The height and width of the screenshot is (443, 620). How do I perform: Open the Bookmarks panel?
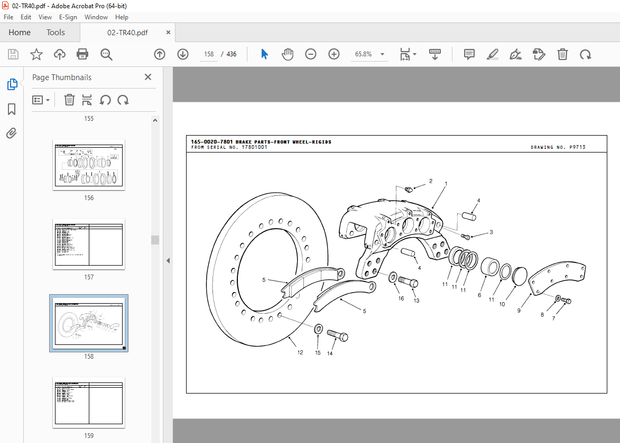coord(12,109)
